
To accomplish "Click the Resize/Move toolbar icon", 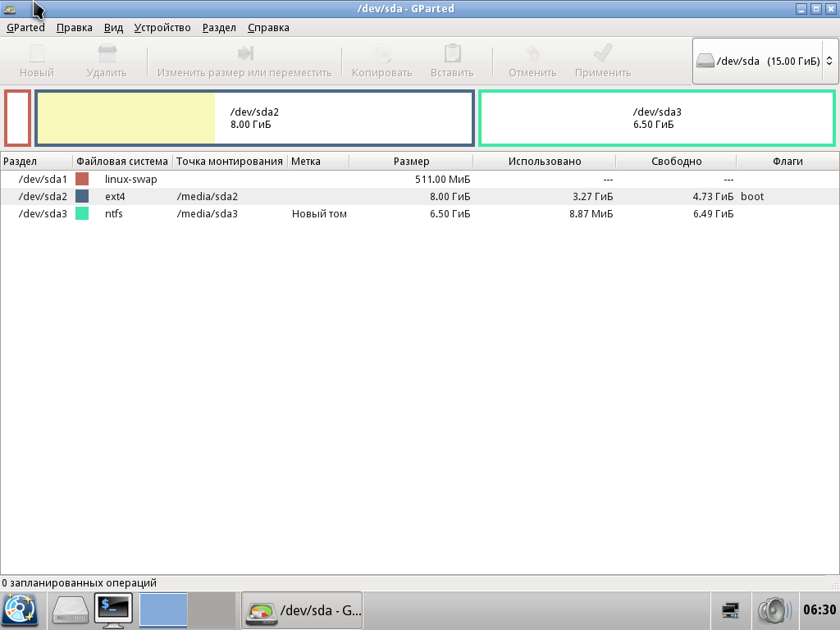I will [x=244, y=54].
